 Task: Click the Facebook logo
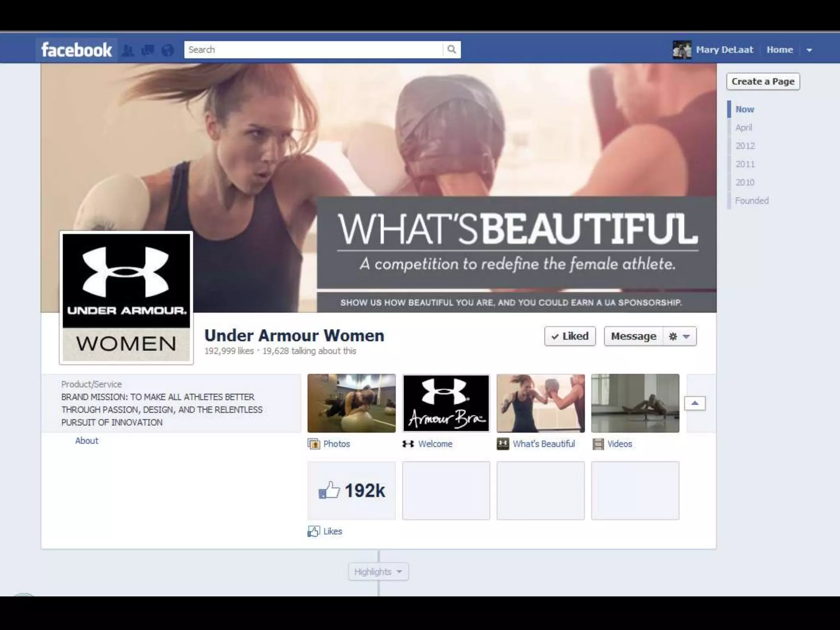[x=76, y=50]
